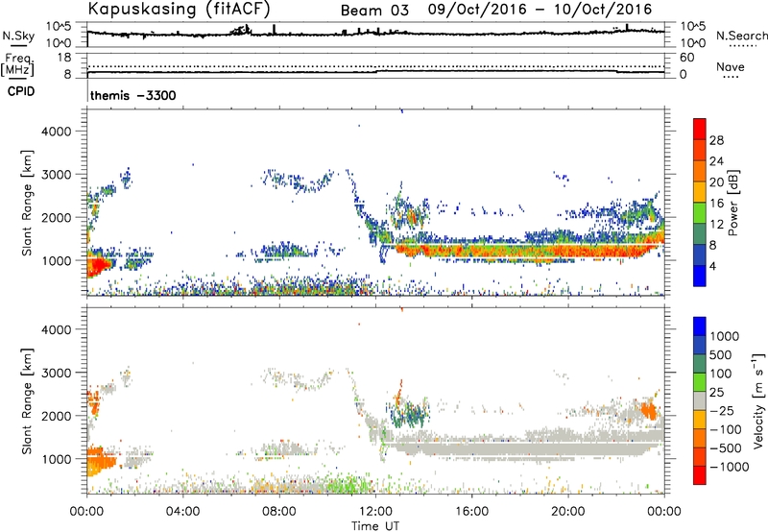
Task: Click the red top segment of Power colorbar
Action: click(700, 129)
